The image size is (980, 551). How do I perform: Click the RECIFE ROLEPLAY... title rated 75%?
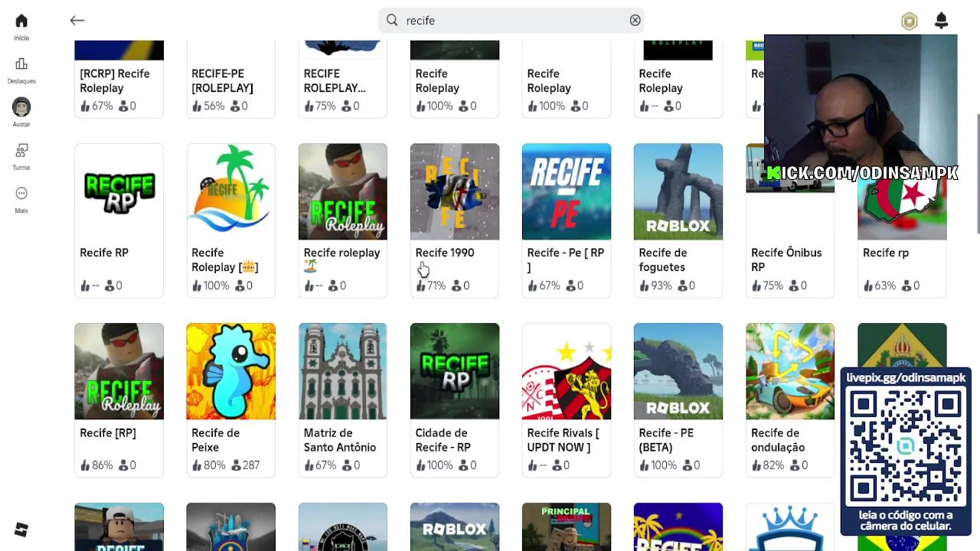click(x=335, y=80)
